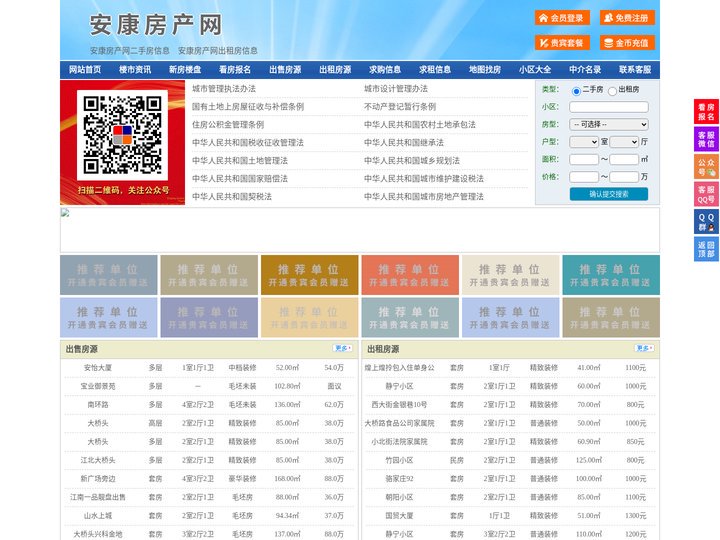Screen dimensions: 720x540
Task: Open the 新广场旁边 sale listing
Action: (x=98, y=478)
